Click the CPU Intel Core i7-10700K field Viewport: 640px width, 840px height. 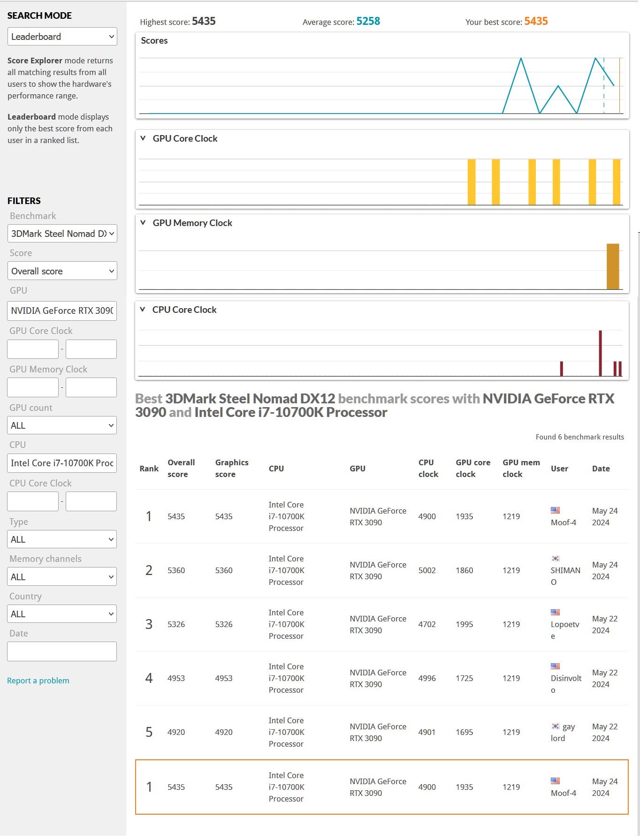click(x=62, y=463)
